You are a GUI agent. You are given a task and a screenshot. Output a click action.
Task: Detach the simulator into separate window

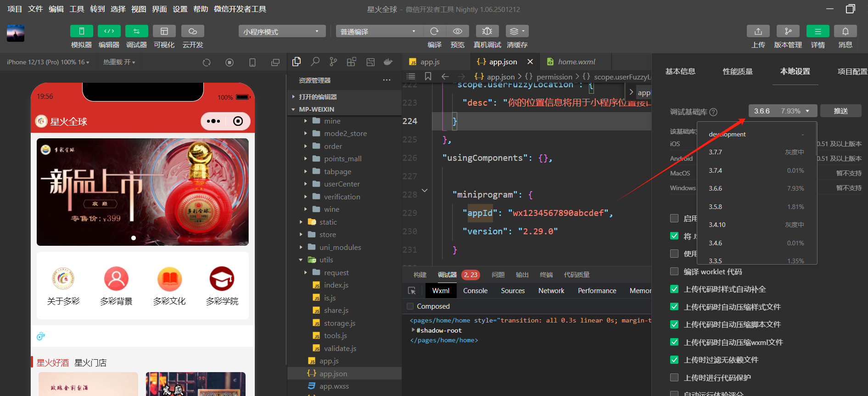coord(275,62)
